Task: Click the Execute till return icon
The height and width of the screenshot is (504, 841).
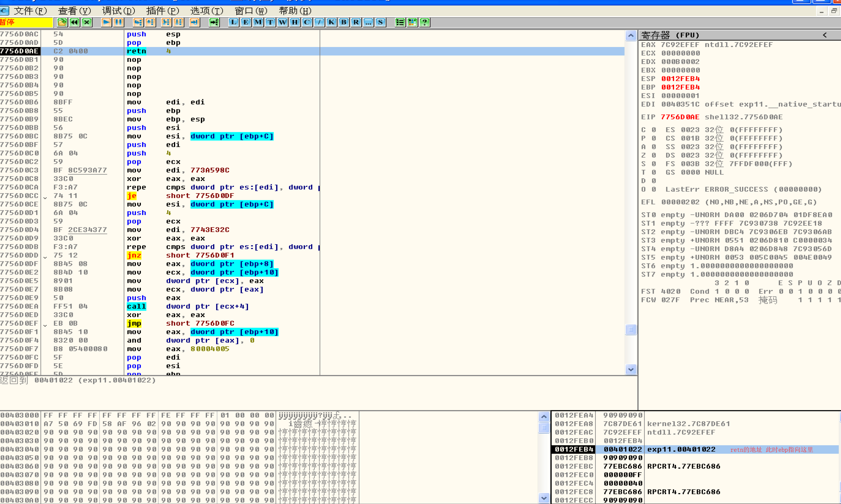Action: tap(194, 22)
